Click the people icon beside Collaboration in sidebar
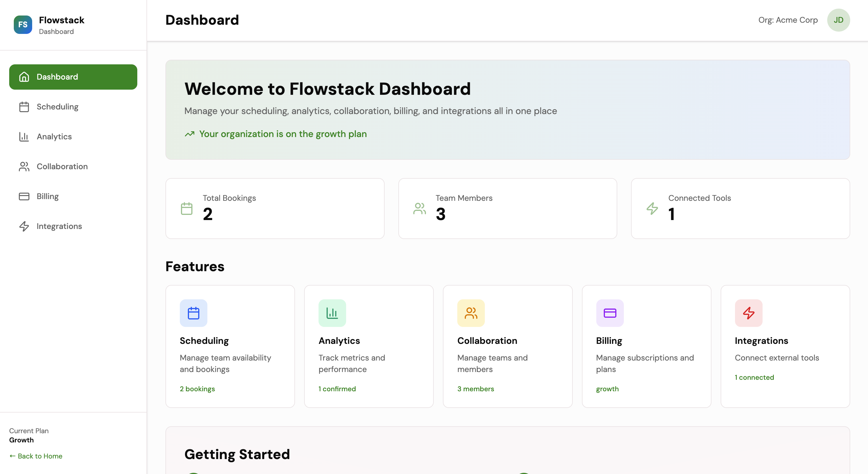Image resolution: width=868 pixels, height=474 pixels. [x=24, y=167]
